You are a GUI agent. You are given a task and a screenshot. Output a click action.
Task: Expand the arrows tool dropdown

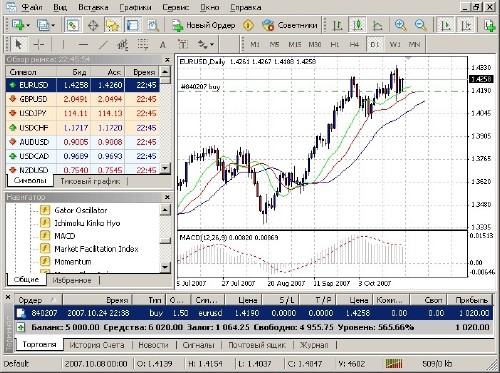click(212, 44)
